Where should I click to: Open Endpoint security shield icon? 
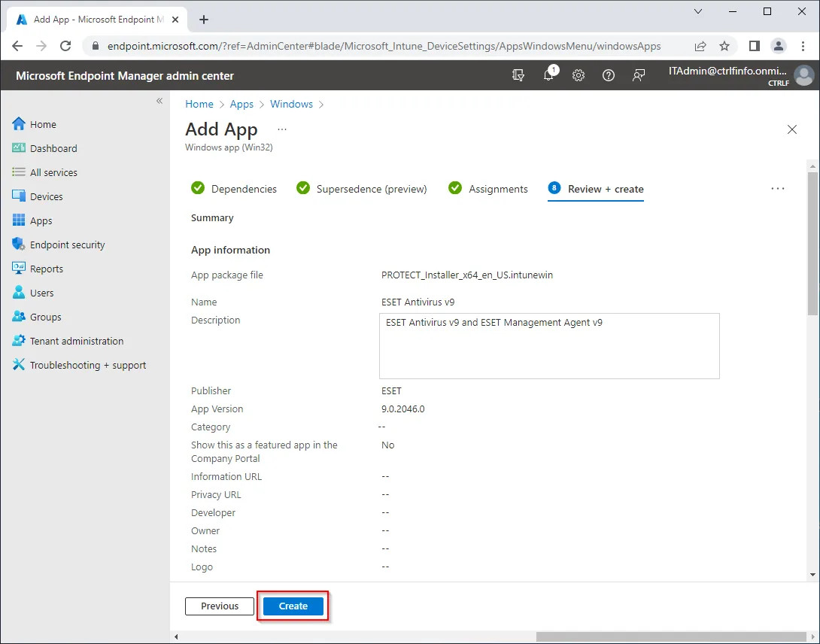point(18,245)
